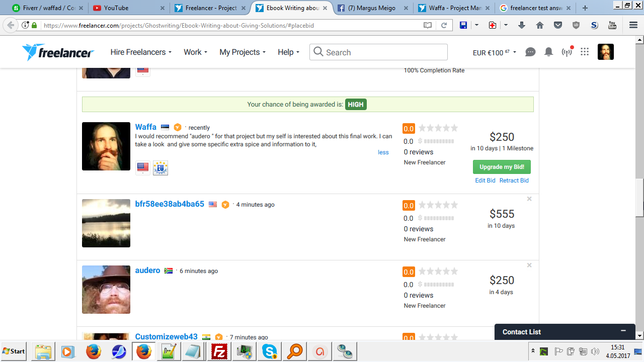644x362 pixels.
Task: Open FileZilla from the taskbar
Action: point(219,351)
